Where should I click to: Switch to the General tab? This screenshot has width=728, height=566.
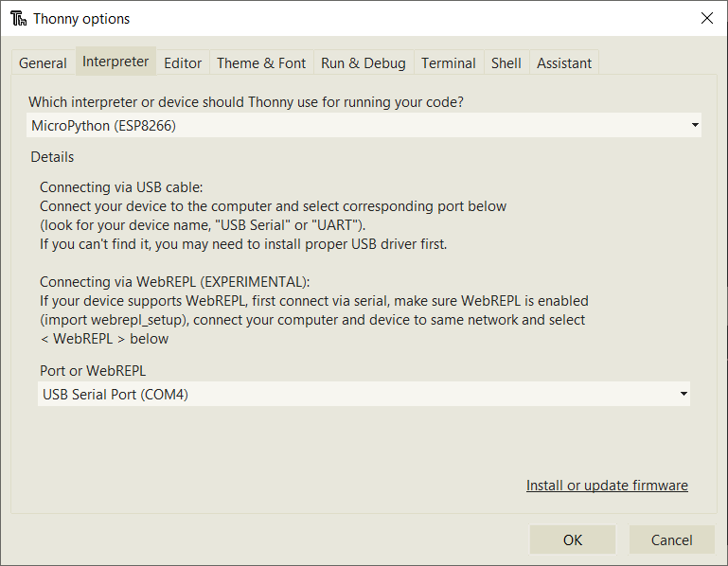[x=44, y=63]
